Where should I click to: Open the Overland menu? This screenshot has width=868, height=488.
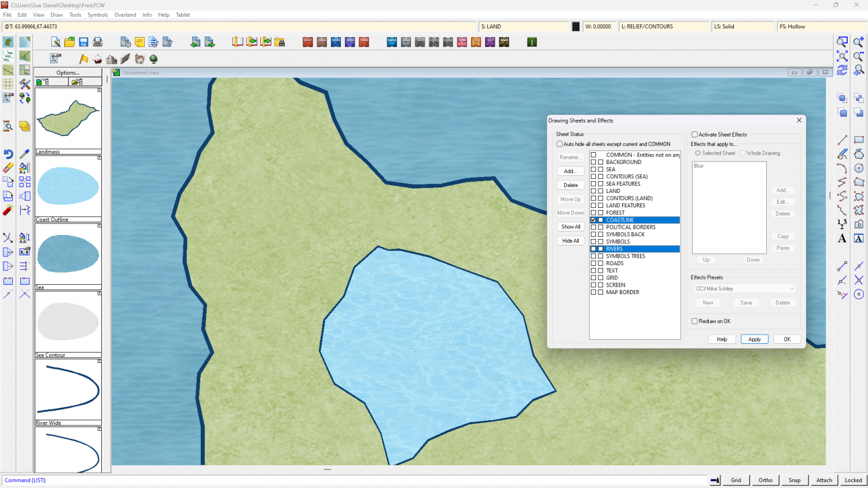coord(125,15)
